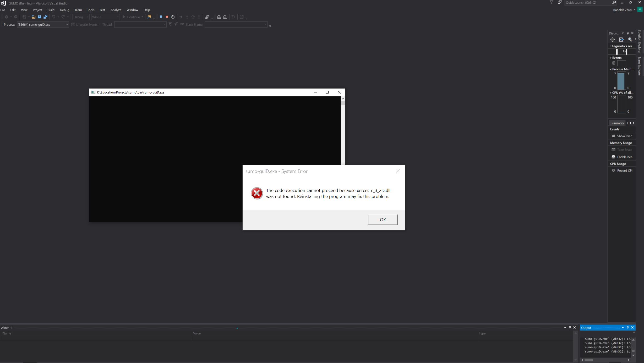
Task: Save the current file with the disk icon
Action: pos(39,17)
